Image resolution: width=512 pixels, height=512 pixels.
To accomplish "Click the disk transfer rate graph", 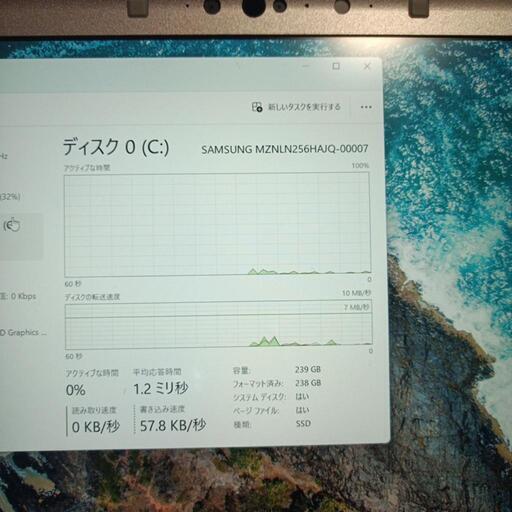I will (218, 326).
